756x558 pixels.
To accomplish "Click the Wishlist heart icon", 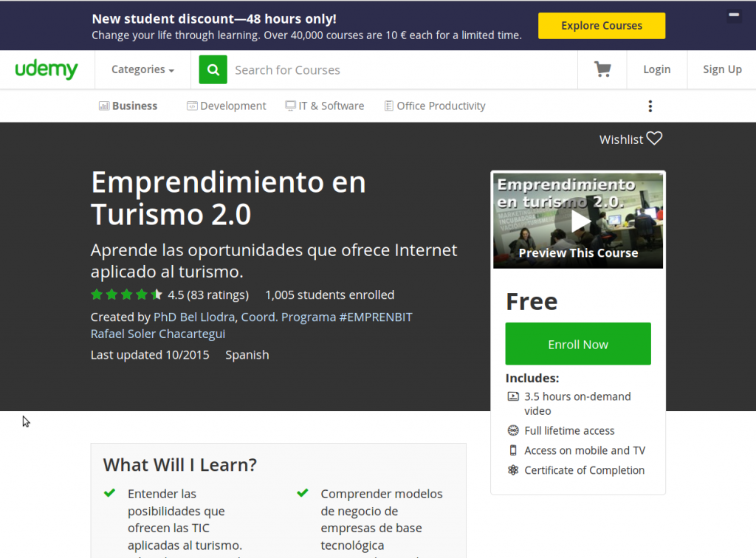I will 654,139.
